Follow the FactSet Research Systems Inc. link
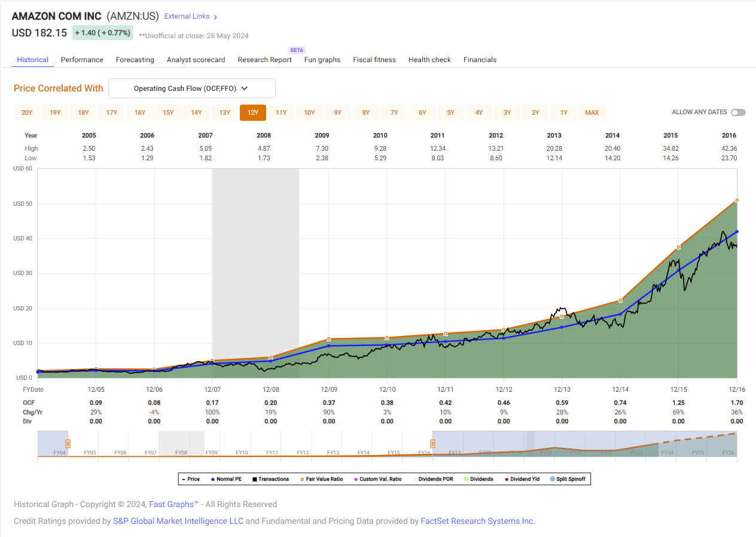Image resolution: width=756 pixels, height=537 pixels. coord(477,521)
